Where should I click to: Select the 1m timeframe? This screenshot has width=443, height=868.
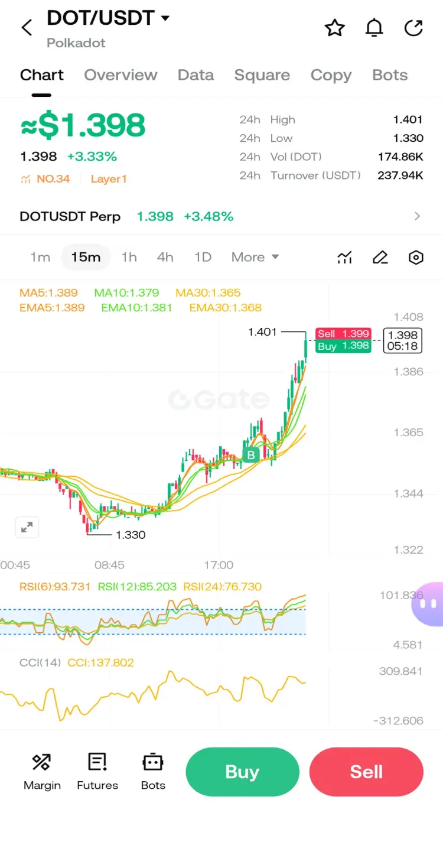[x=40, y=257]
